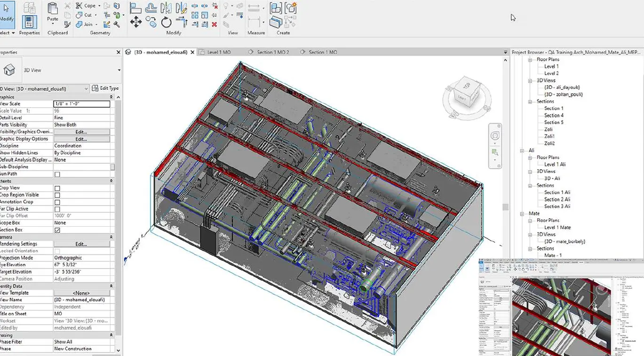Click the Paste clipboard icon

[x=53, y=8]
